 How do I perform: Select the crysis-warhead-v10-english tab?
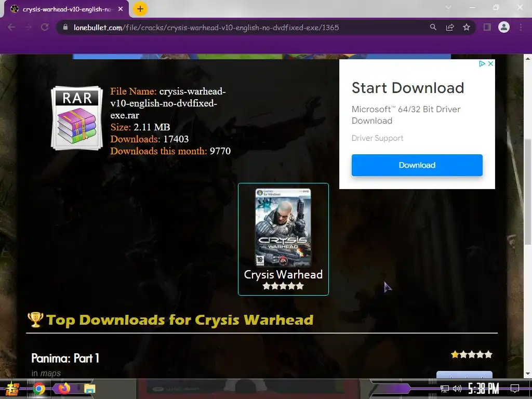66,9
